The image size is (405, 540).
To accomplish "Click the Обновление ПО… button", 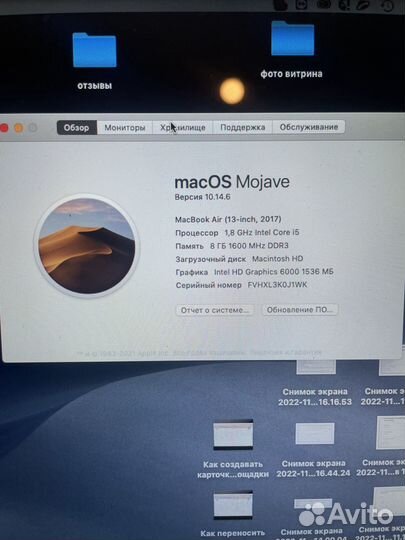I will (300, 310).
